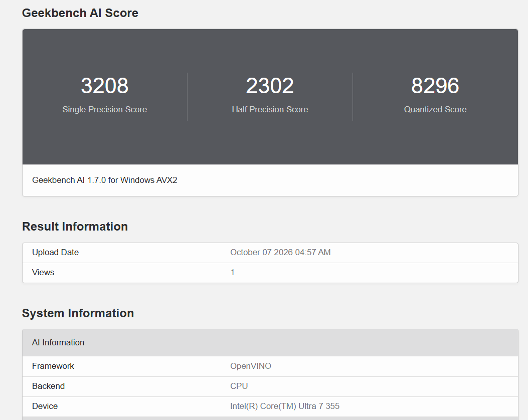Click the OpenVINO framework value
528x420 pixels.
251,366
